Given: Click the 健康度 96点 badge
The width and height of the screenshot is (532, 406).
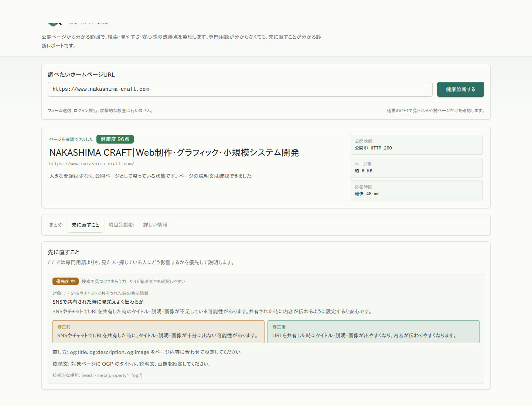Looking at the screenshot, I should [115, 139].
